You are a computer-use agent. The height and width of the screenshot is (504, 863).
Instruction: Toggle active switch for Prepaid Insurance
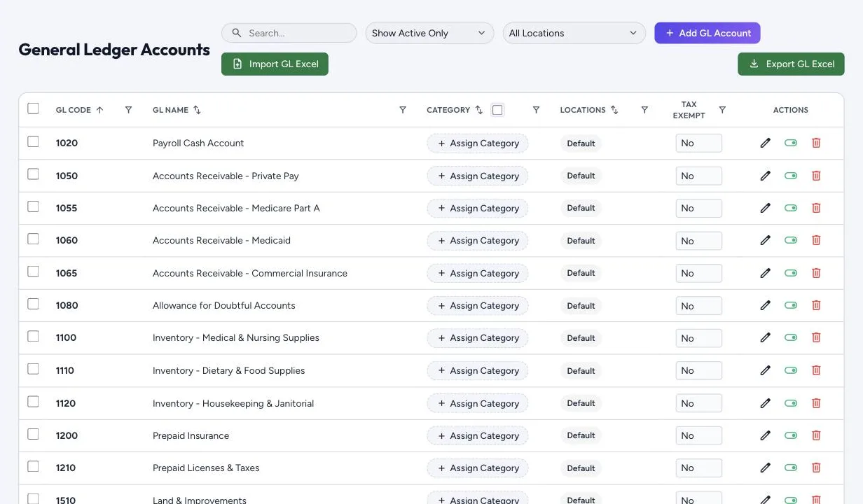[791, 435]
